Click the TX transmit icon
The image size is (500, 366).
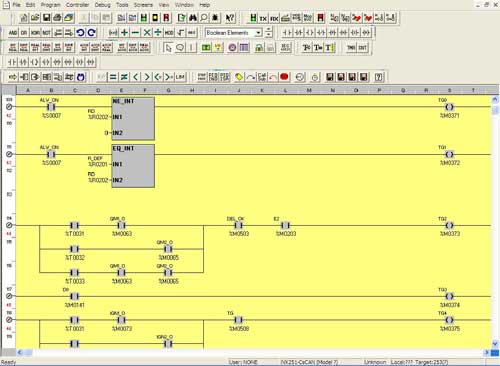263,18
